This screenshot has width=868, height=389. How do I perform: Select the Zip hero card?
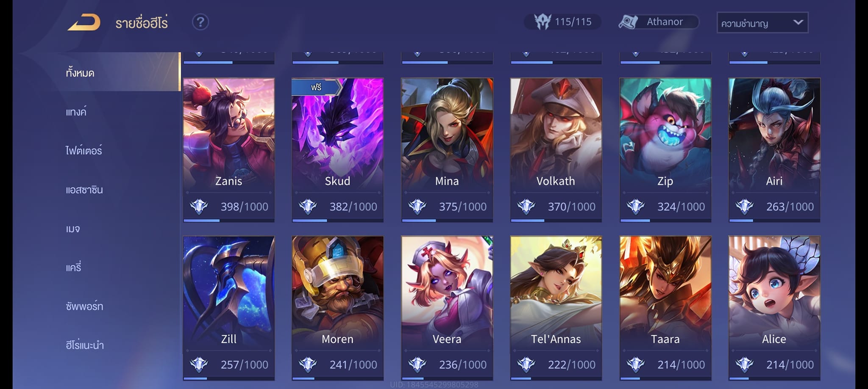(665, 150)
